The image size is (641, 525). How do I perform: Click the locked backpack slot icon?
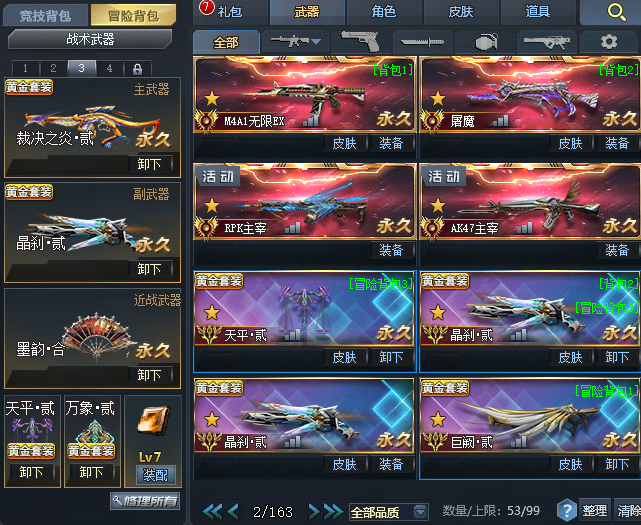(137, 68)
